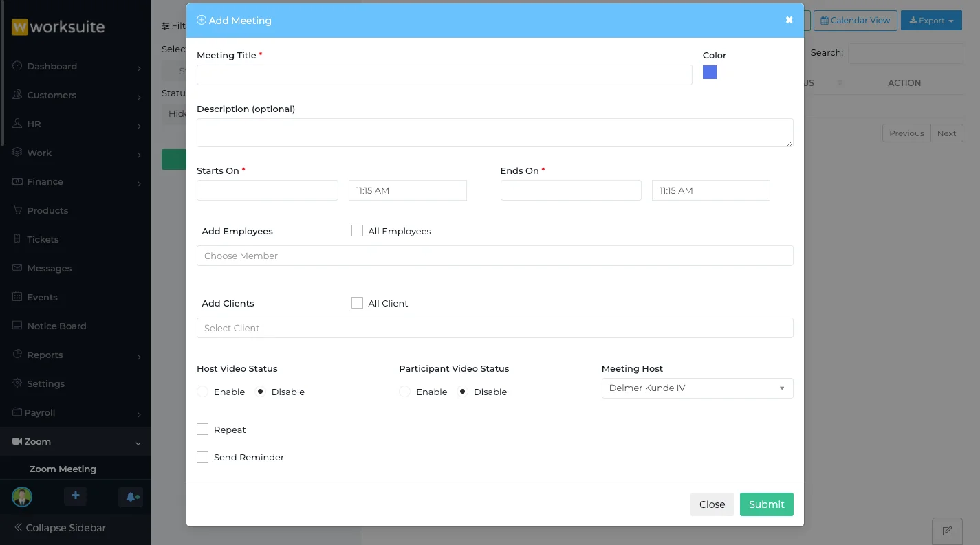Enable Host Video Status radio button
The width and height of the screenshot is (980, 545).
point(203,392)
